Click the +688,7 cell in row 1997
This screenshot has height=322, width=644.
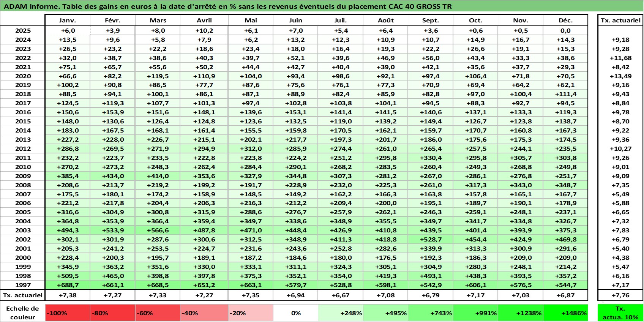pos(68,285)
